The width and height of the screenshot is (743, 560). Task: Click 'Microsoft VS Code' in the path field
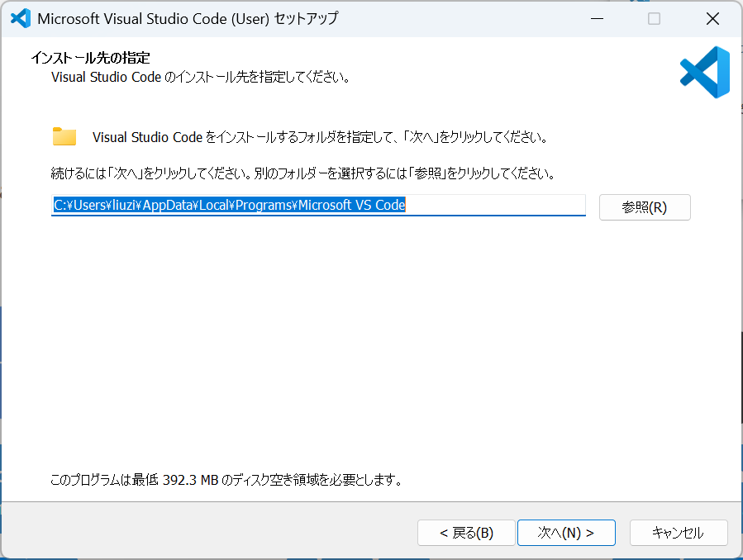[x=351, y=206]
